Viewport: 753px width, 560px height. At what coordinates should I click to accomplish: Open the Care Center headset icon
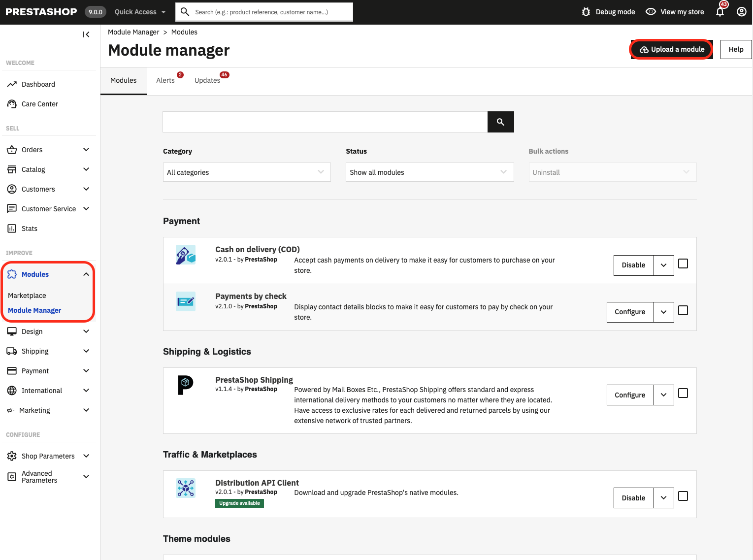12,104
